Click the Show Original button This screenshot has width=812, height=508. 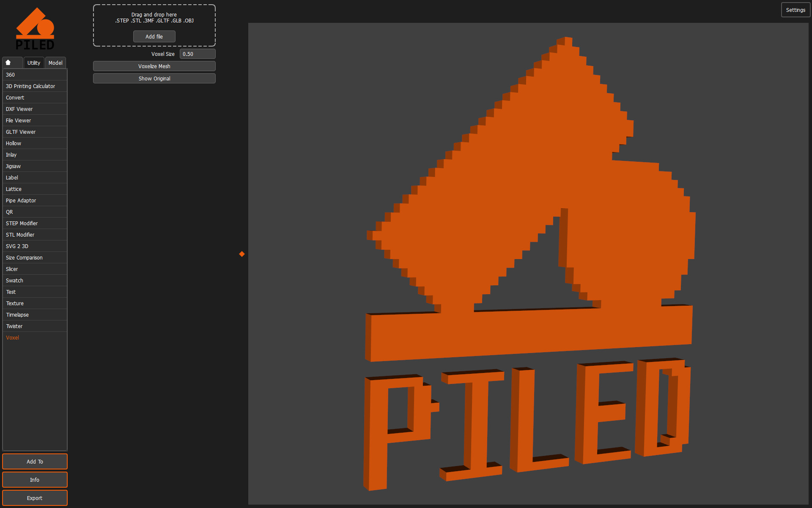click(x=154, y=79)
